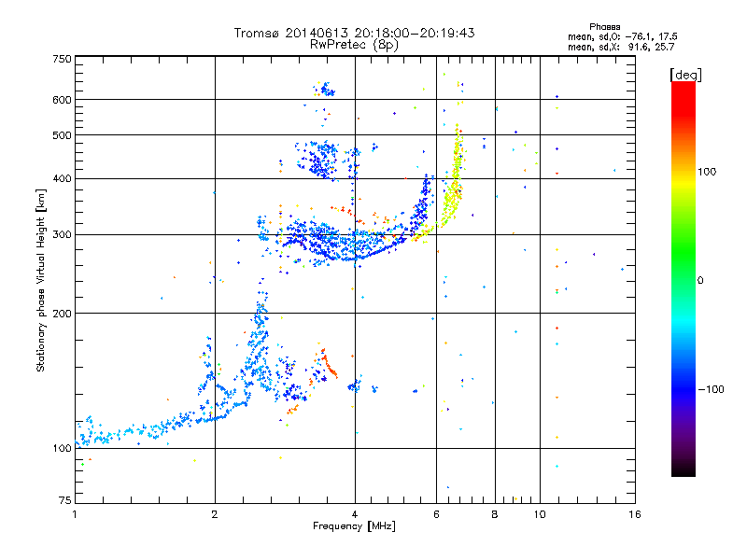This screenshot has height=560, width=747.
Task: Click the plot title 'Tromsø 20140613 20:18:00-20:19:43'
Action: tap(354, 33)
